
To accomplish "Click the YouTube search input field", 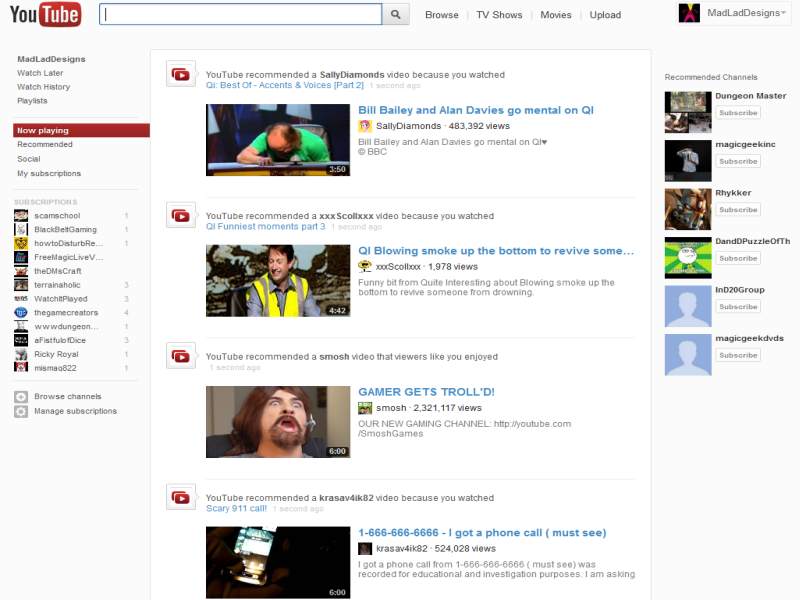I will (x=240, y=14).
